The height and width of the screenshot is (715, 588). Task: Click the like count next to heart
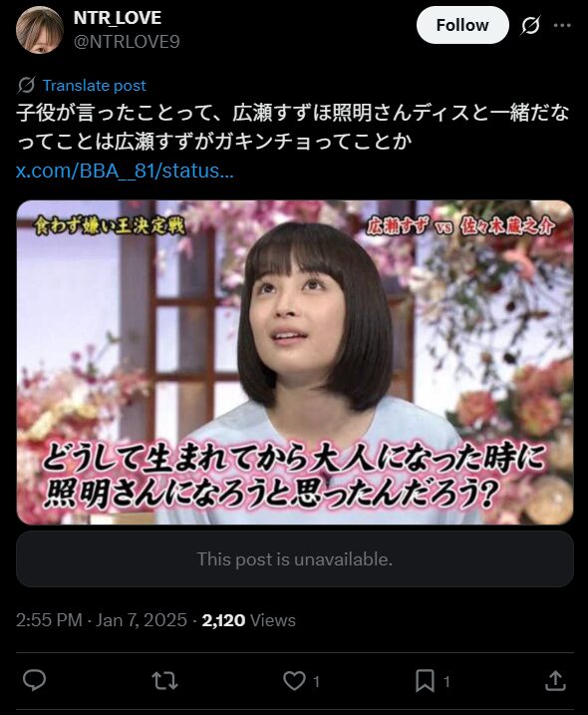(316, 682)
